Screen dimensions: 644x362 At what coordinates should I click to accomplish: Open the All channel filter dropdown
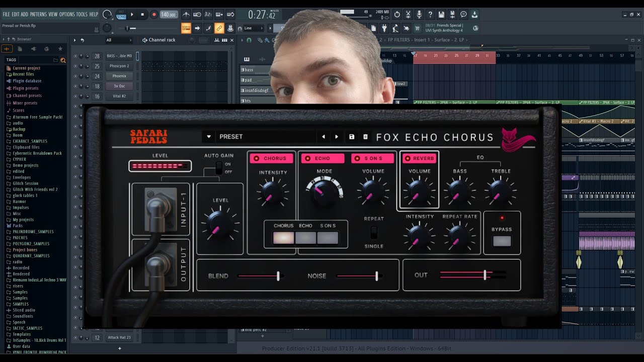point(119,40)
